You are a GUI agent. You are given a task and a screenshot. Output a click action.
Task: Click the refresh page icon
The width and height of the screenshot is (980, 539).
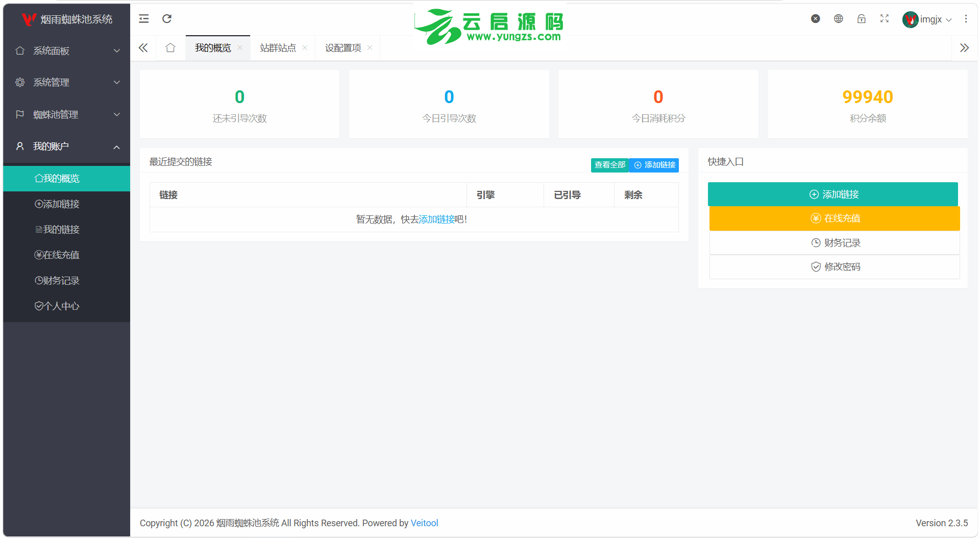(167, 19)
